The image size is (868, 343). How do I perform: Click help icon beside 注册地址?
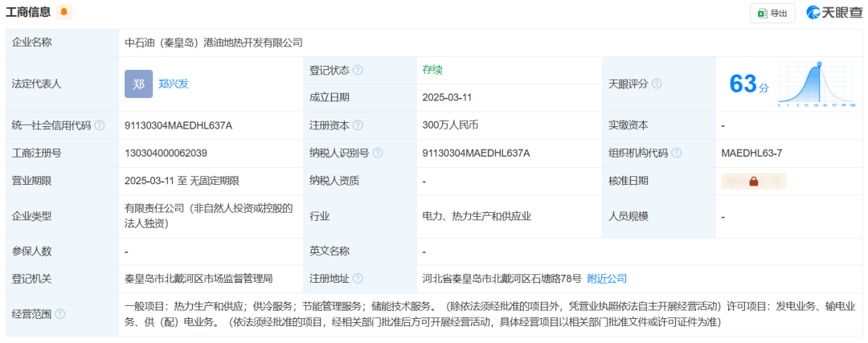coord(358,279)
